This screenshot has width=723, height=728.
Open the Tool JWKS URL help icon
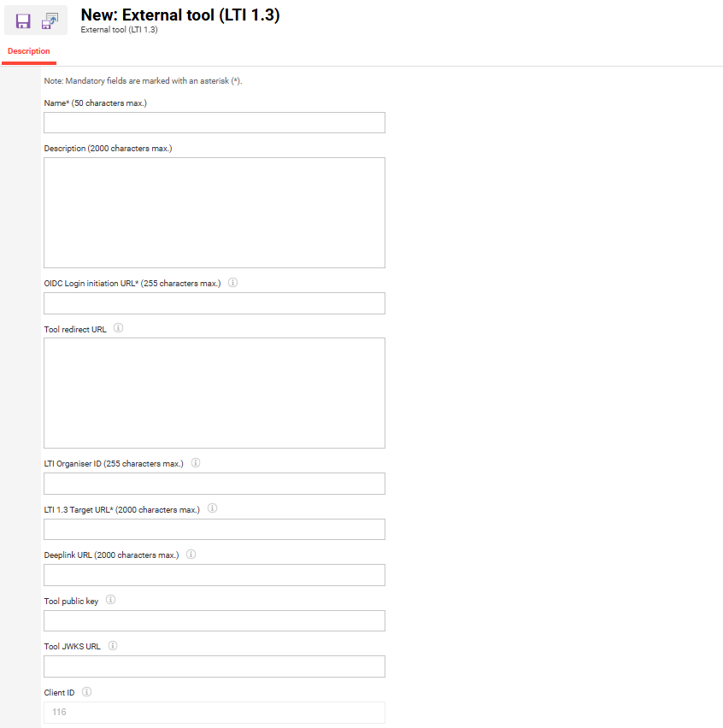(x=112, y=645)
